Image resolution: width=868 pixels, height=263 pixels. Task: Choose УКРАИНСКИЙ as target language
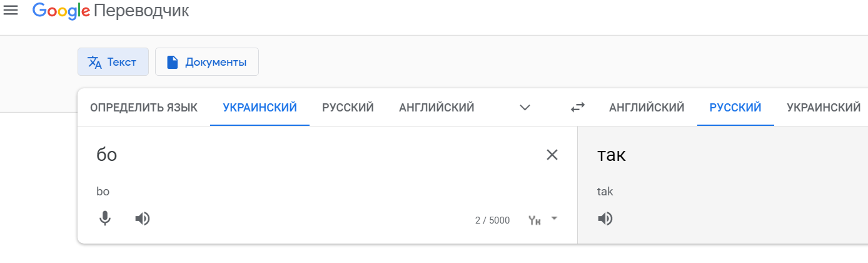[x=824, y=108]
